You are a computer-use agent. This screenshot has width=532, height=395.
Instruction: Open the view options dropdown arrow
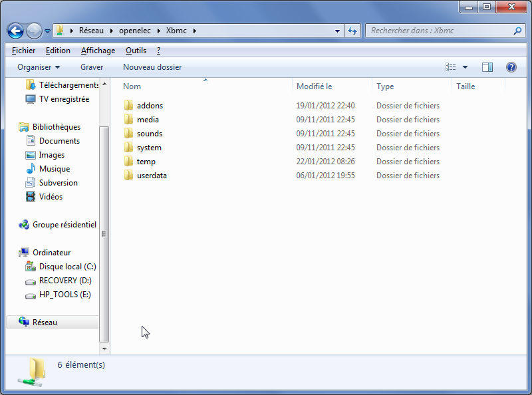465,67
